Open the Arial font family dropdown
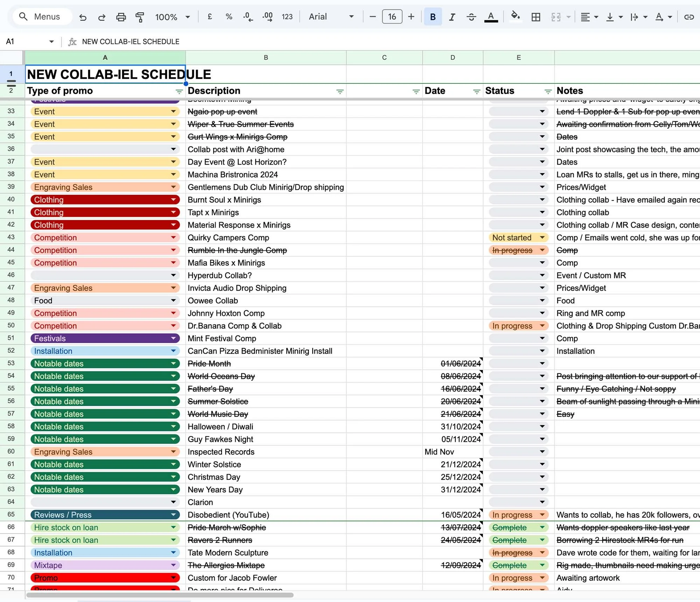Screen dimensions: 700x602 [331, 17]
